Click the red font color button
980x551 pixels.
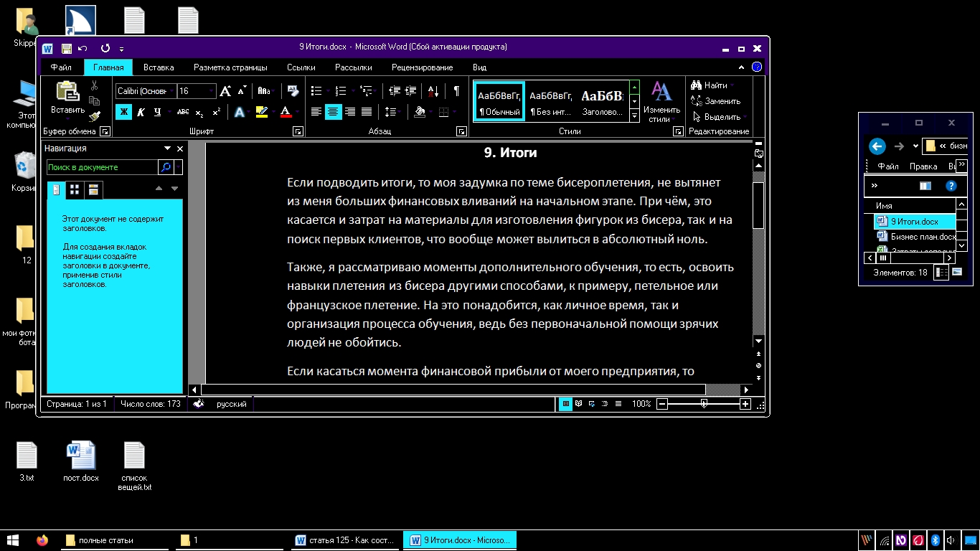tap(285, 112)
